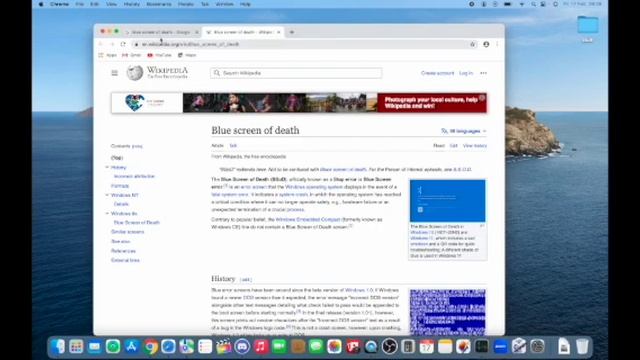
Task: Open Messages from the dock
Action: (x=316, y=347)
